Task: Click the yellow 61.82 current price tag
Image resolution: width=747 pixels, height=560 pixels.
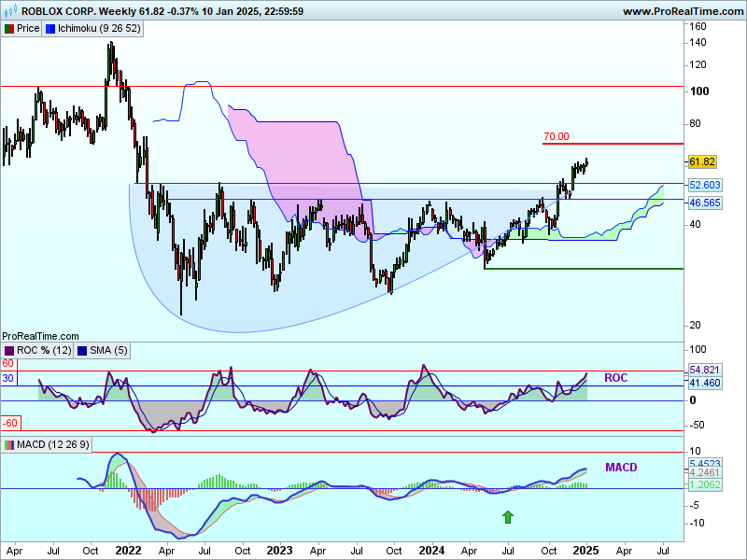Action: [701, 161]
